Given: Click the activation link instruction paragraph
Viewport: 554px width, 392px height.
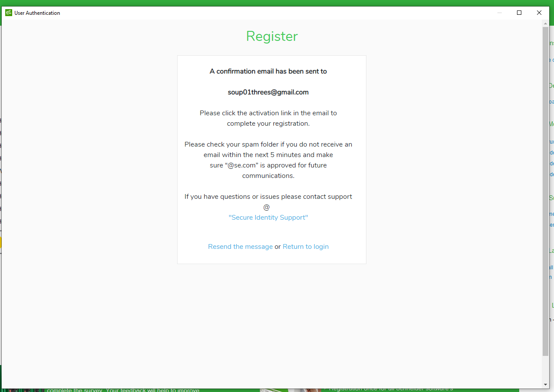Looking at the screenshot, I should (268, 118).
